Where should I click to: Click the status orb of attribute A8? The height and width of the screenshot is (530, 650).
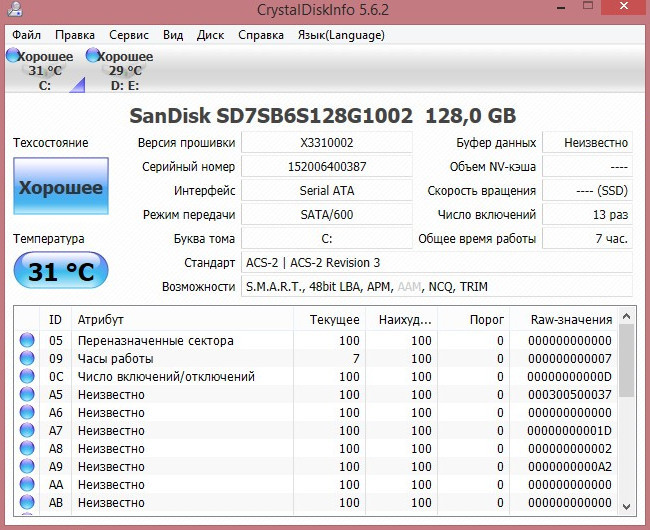[x=27, y=448]
